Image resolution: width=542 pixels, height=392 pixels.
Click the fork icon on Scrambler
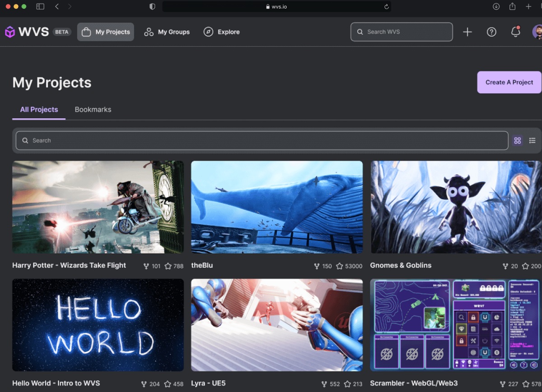click(503, 384)
